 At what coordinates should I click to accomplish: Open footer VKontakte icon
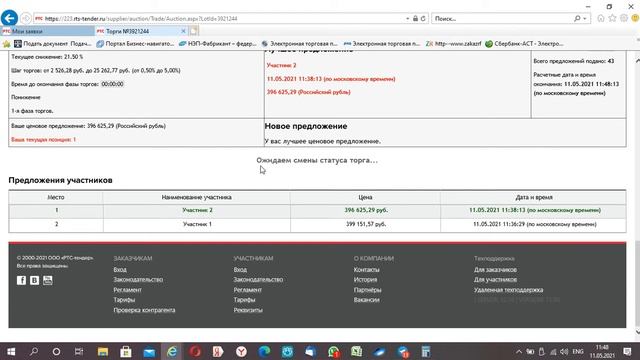pyautogui.click(x=35, y=280)
